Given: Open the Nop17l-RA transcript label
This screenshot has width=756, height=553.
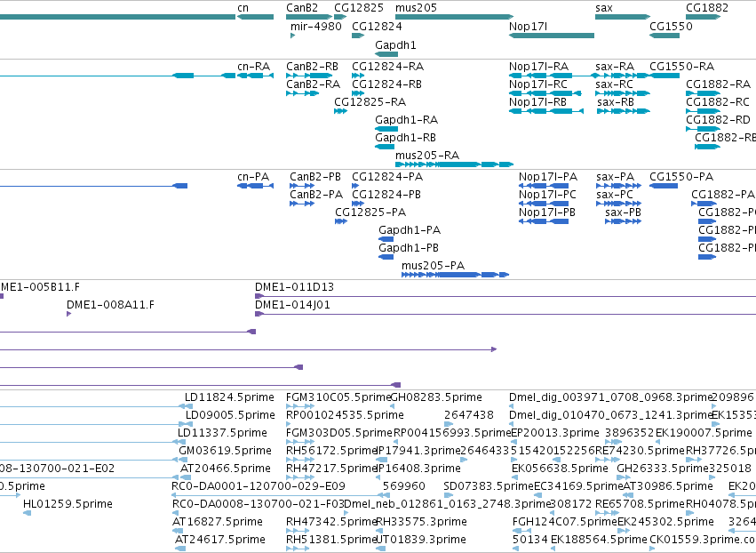Looking at the screenshot, I should tap(538, 66).
